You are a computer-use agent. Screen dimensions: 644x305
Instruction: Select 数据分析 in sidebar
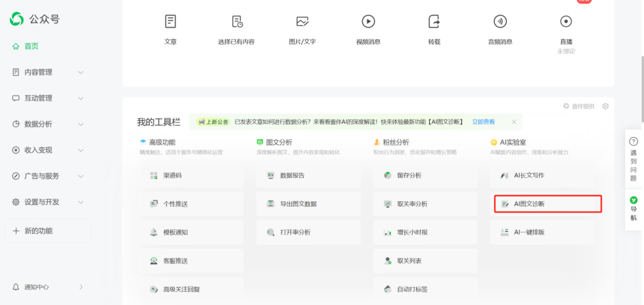pyautogui.click(x=38, y=125)
